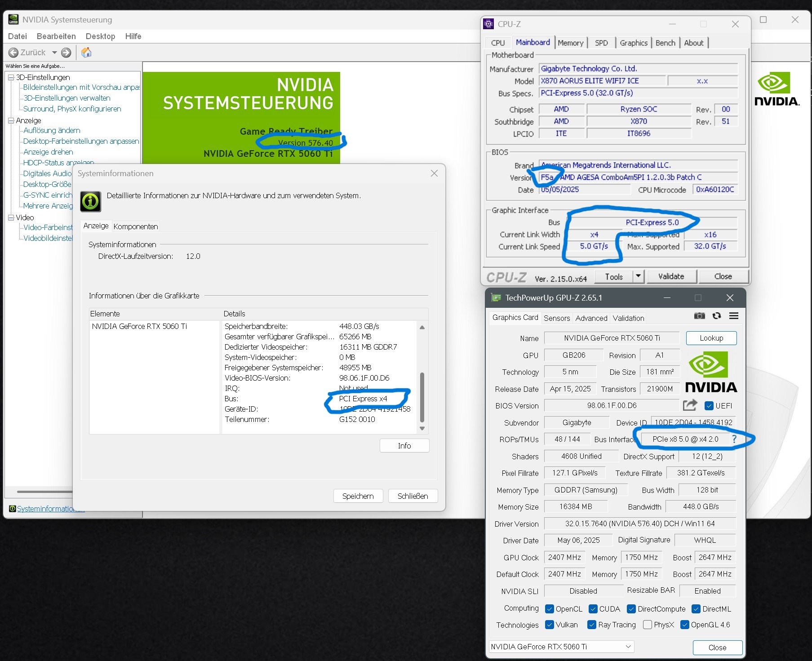Click the home icon in NVIDIA Systemsteuerung
Viewport: 812px width, 661px height.
86,53
